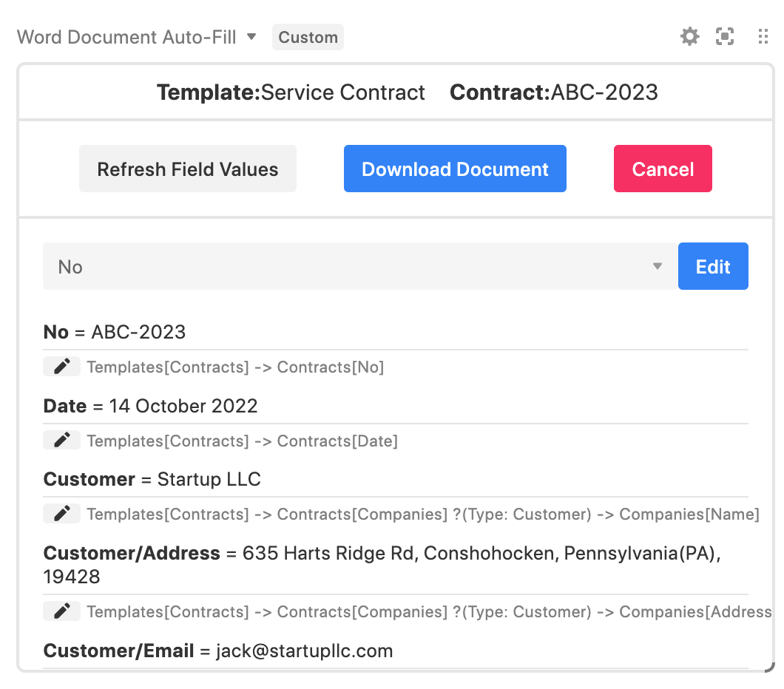
Task: Edit the Date field mapping via its pencil icon
Action: pyautogui.click(x=61, y=439)
